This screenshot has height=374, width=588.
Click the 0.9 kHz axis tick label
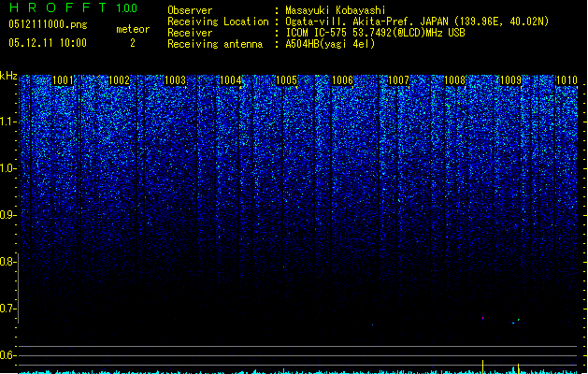tap(7, 215)
